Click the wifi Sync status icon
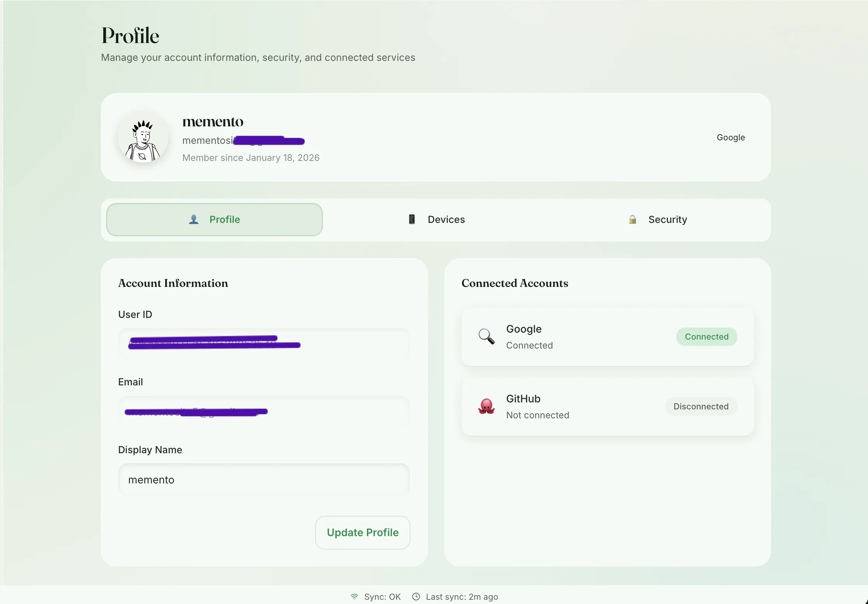 pos(354,597)
